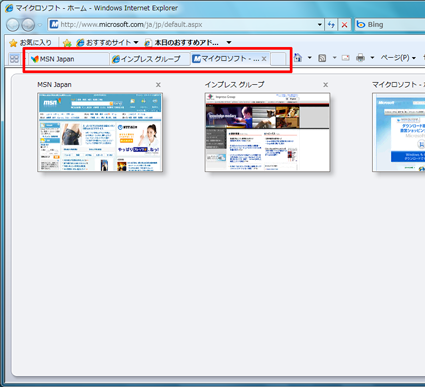Viewport: 425px width, 387px height.
Task: Open the MSN Japan page thumbnail
Action: click(x=100, y=132)
